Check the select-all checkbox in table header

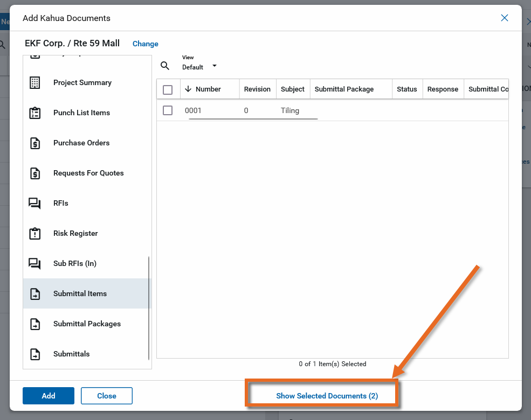(168, 89)
